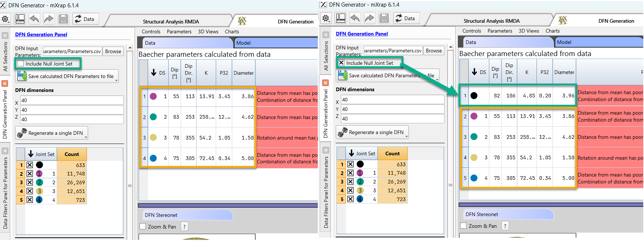
Task: Uncheck Include Null Joint Set in right window
Action: pos(342,63)
